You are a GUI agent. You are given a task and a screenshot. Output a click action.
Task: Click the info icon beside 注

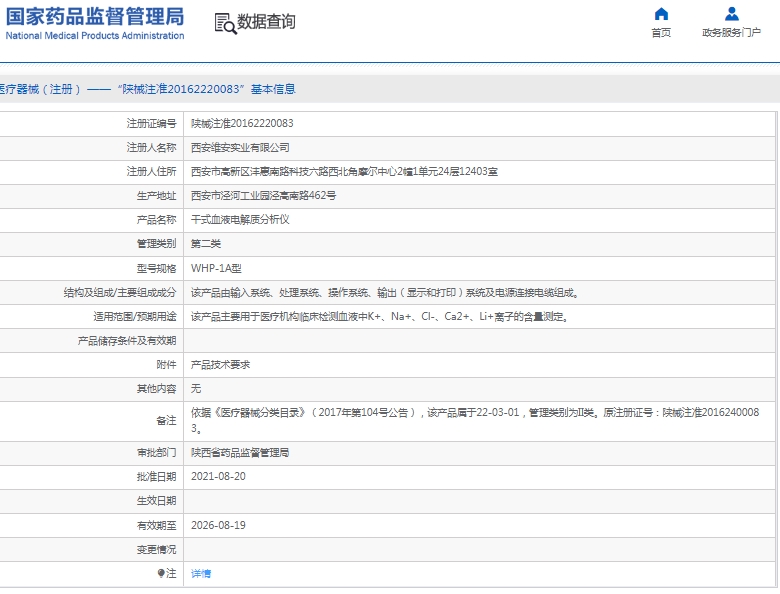(x=161, y=573)
